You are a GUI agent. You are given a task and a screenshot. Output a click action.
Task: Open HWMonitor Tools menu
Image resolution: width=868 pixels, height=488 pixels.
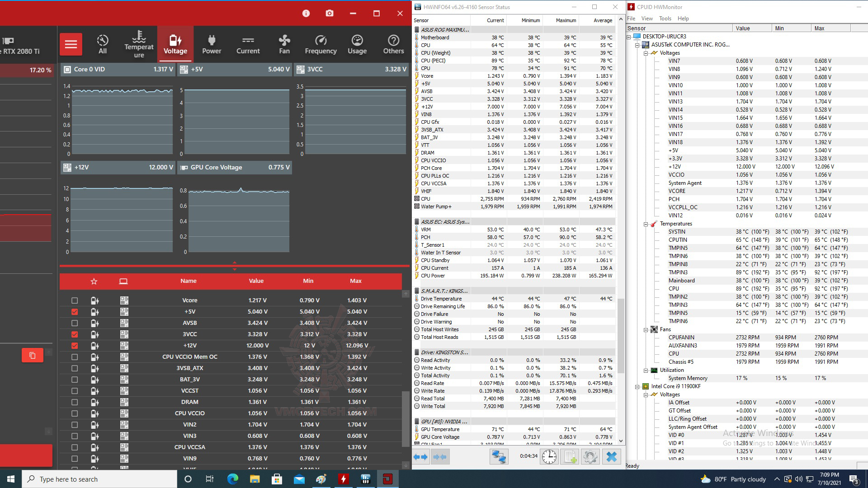[665, 19]
